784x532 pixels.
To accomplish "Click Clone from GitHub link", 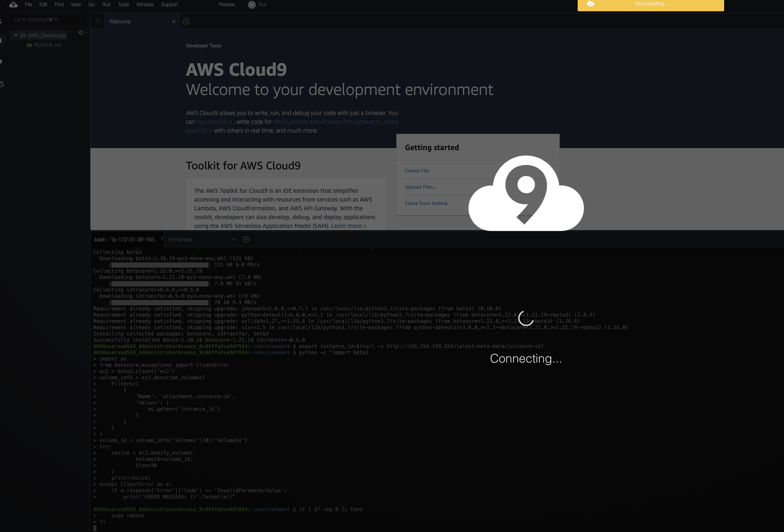I will [x=426, y=203].
